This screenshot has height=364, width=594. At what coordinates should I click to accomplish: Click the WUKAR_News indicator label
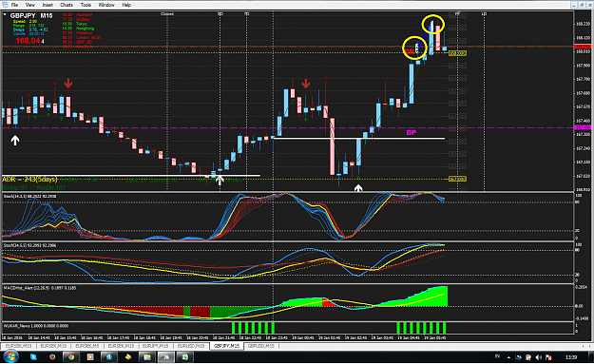[36, 326]
